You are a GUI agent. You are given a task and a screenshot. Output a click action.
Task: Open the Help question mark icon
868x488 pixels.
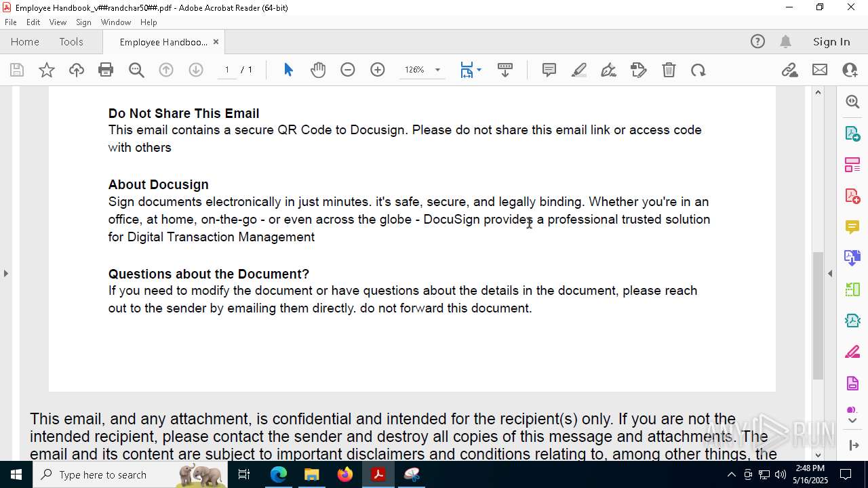[x=757, y=42]
